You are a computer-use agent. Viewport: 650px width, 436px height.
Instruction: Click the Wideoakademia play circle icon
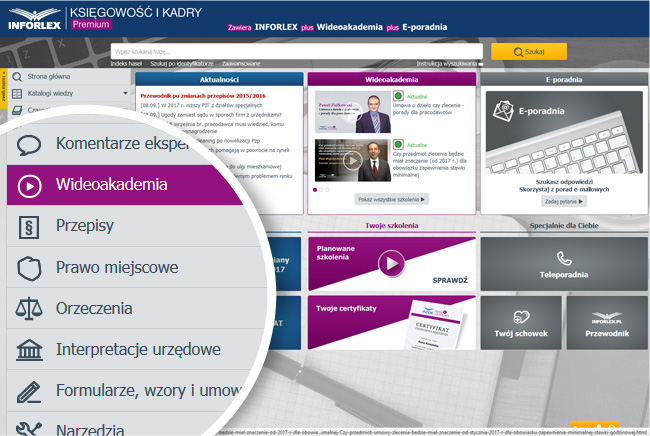coord(29,186)
